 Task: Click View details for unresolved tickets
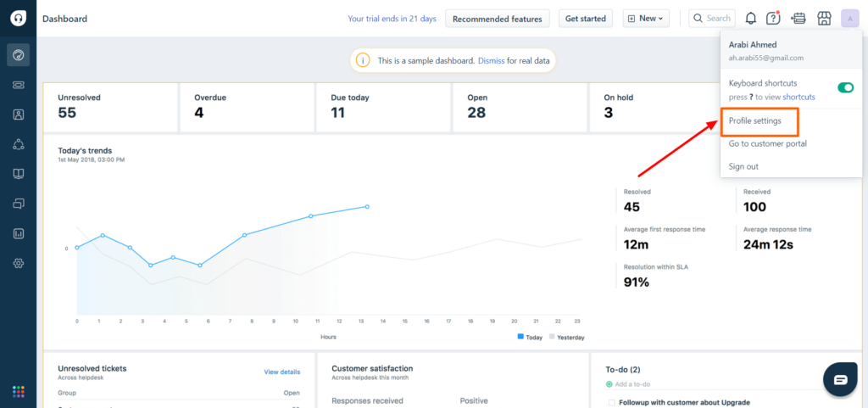pos(282,372)
